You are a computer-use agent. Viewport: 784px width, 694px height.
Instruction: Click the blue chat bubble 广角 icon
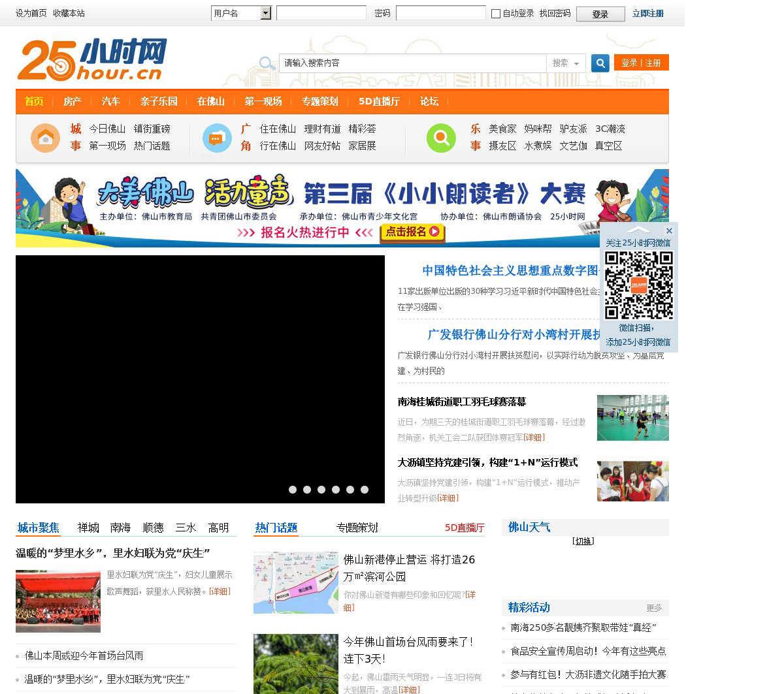click(x=217, y=138)
